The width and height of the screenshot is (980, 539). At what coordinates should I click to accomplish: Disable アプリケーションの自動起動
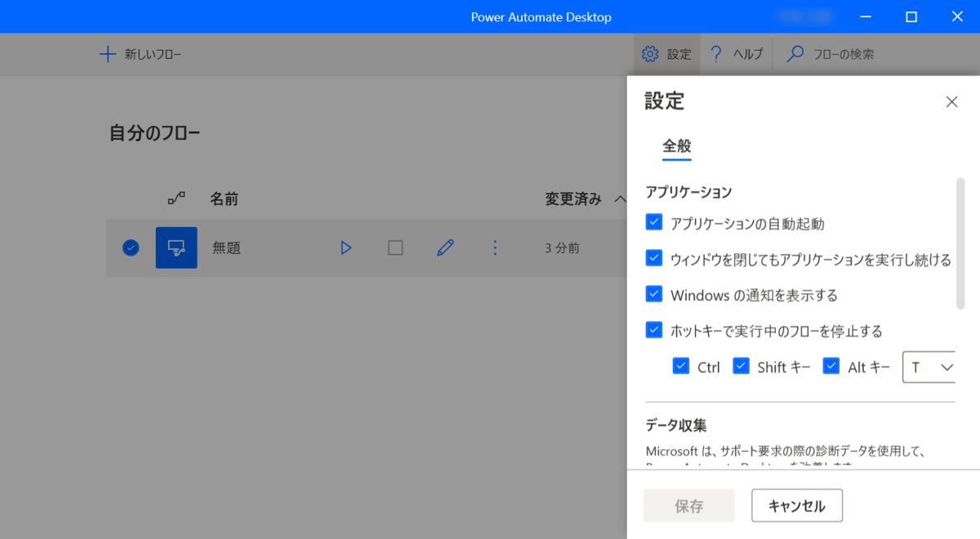click(x=653, y=220)
